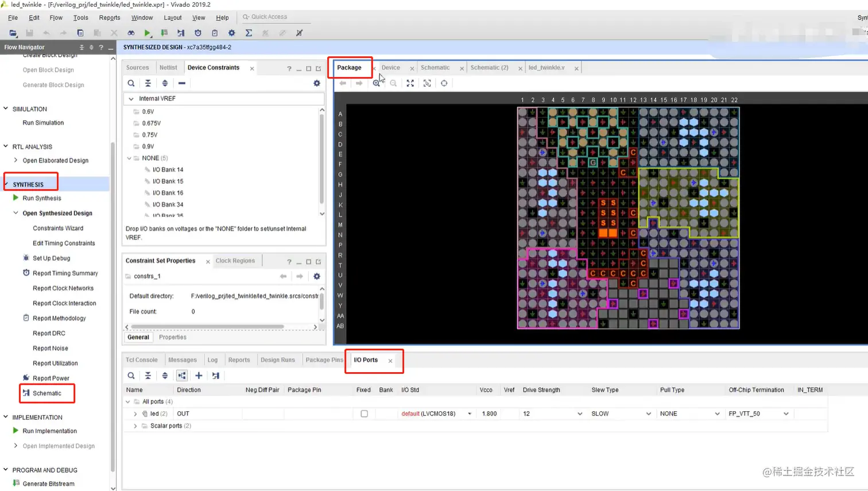Click Report Utilization
The width and height of the screenshot is (868, 491).
[55, 364]
